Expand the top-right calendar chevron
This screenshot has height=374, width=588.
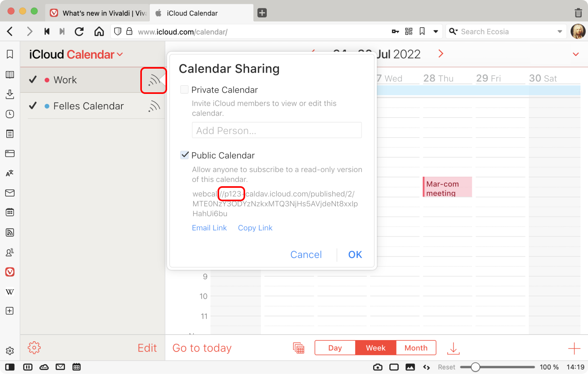[576, 54]
